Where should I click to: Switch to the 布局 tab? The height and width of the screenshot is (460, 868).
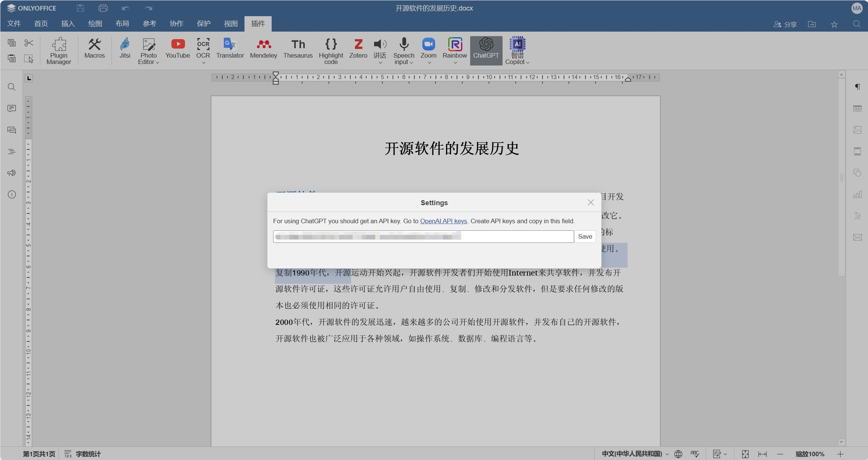[122, 23]
